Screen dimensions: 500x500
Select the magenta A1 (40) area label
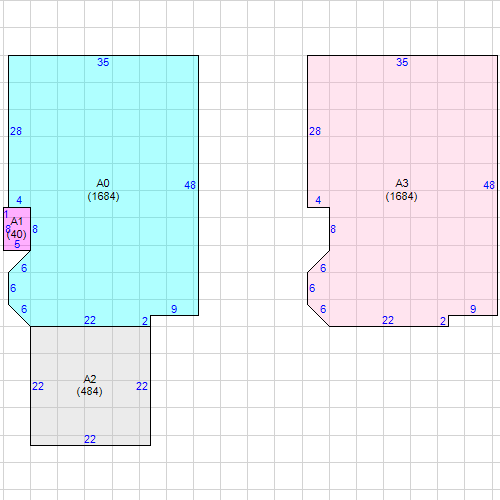pos(17,228)
